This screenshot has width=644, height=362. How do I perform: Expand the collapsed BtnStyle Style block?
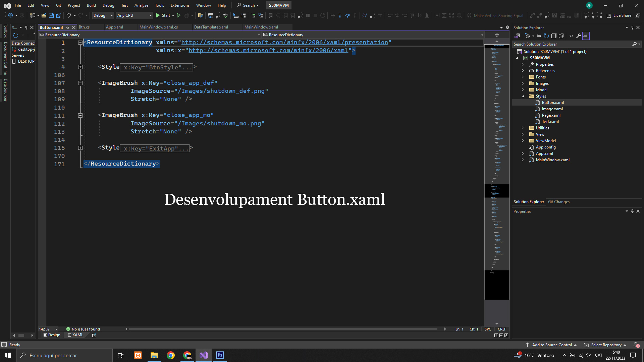80,67
